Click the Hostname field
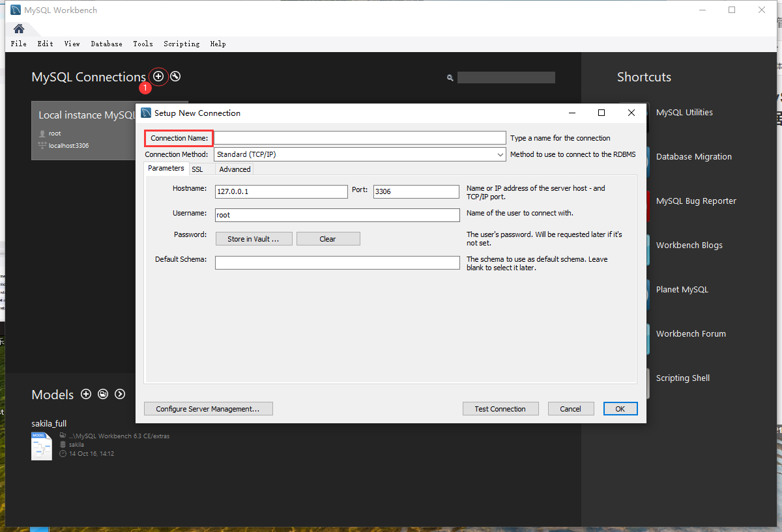 pos(282,191)
